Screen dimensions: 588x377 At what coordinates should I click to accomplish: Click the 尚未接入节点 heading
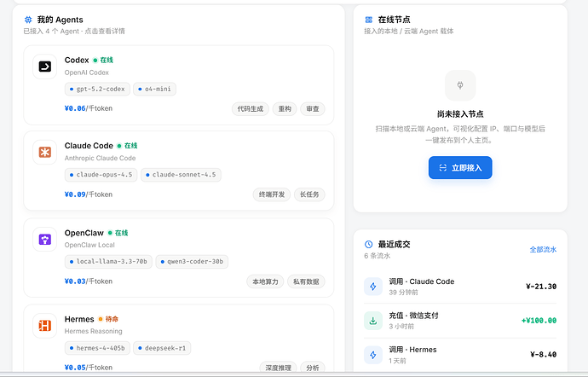(x=460, y=113)
